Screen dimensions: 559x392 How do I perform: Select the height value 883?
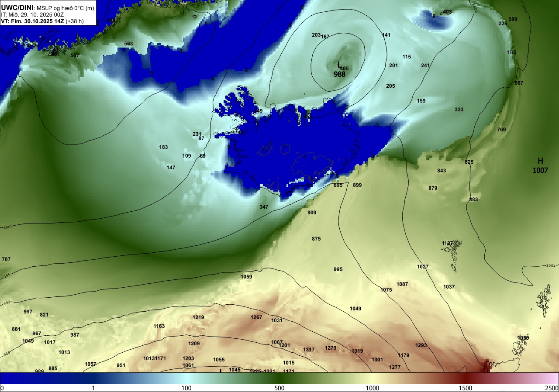(x=473, y=199)
